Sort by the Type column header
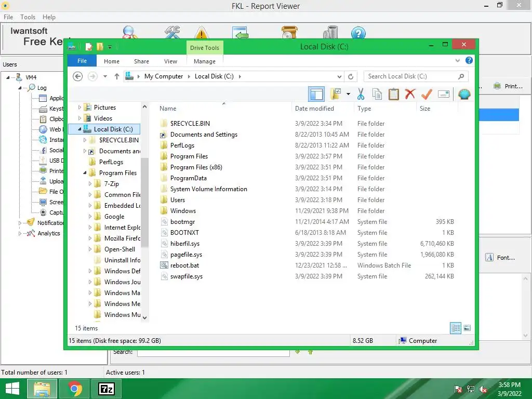 (x=385, y=108)
